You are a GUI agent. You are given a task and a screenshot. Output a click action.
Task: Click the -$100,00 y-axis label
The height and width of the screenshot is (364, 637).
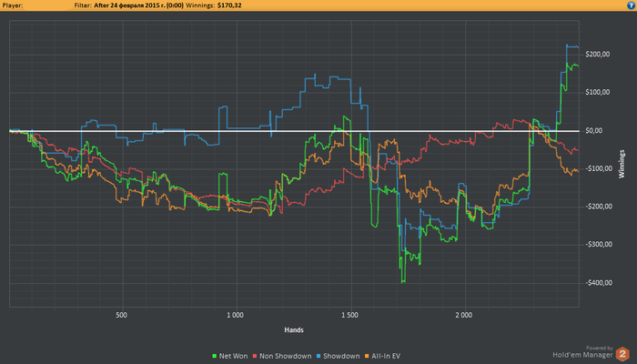click(598, 168)
